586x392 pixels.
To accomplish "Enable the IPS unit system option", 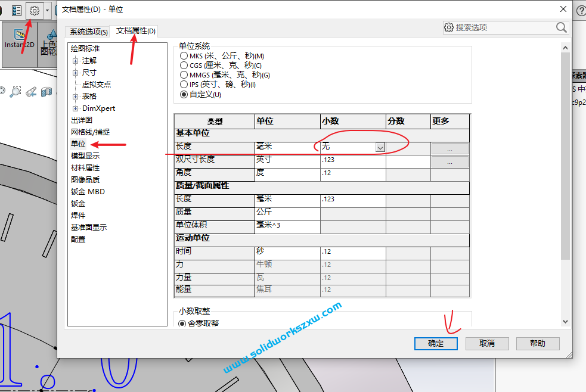I will [184, 84].
